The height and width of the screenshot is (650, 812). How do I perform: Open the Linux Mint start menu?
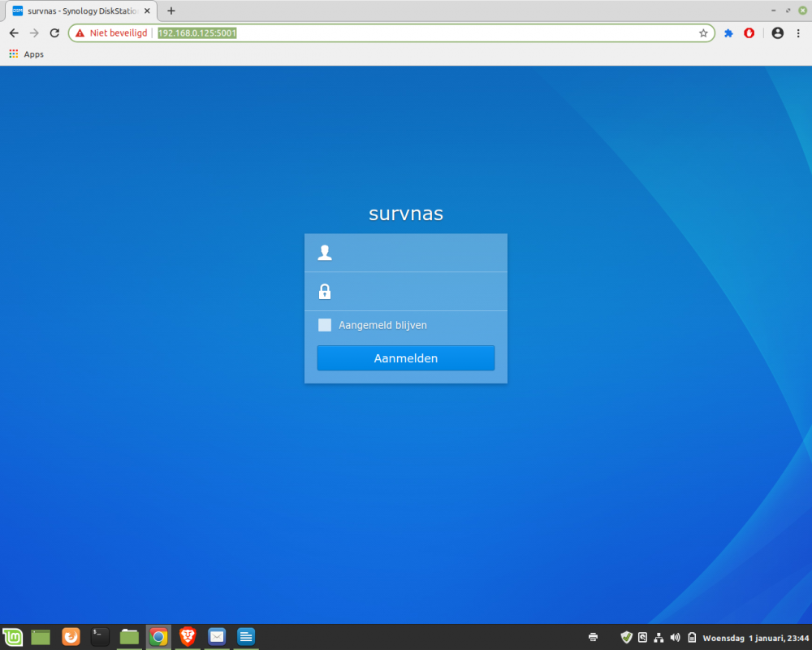[12, 637]
